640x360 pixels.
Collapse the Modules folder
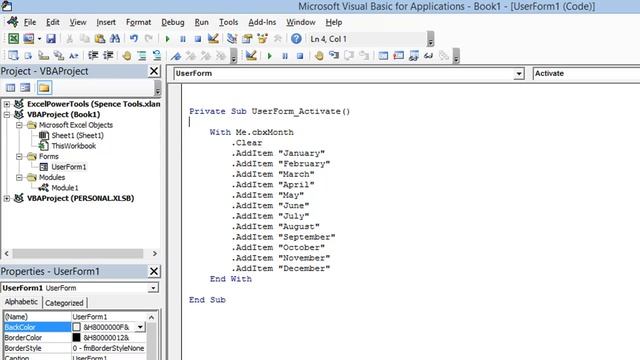[19, 178]
